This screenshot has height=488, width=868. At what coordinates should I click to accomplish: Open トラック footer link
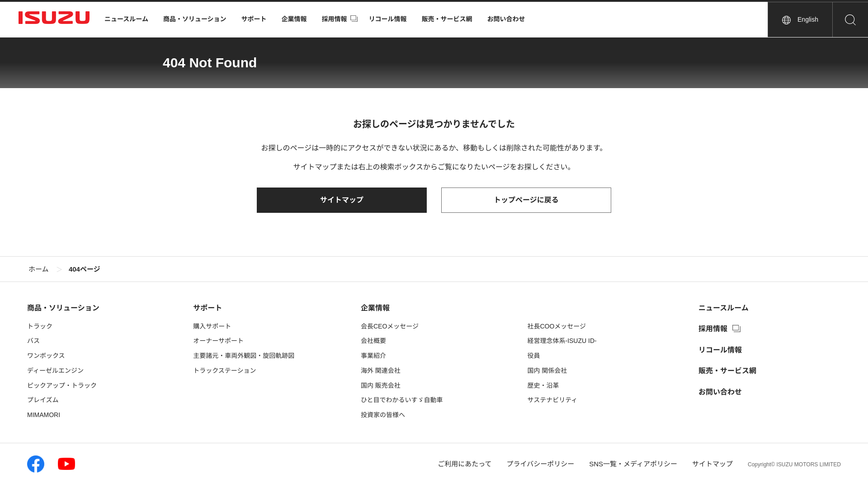point(40,326)
